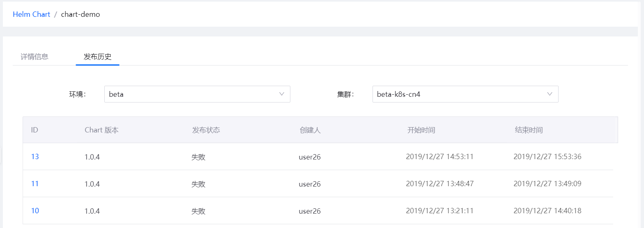Expand the 环境 dropdown showing beta
The image size is (644, 228).
tap(197, 94)
